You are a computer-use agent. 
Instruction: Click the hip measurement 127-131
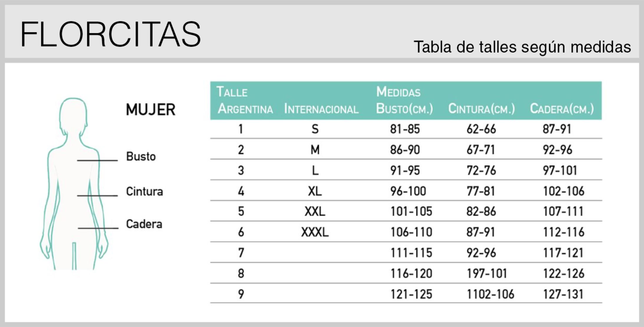click(x=563, y=294)
